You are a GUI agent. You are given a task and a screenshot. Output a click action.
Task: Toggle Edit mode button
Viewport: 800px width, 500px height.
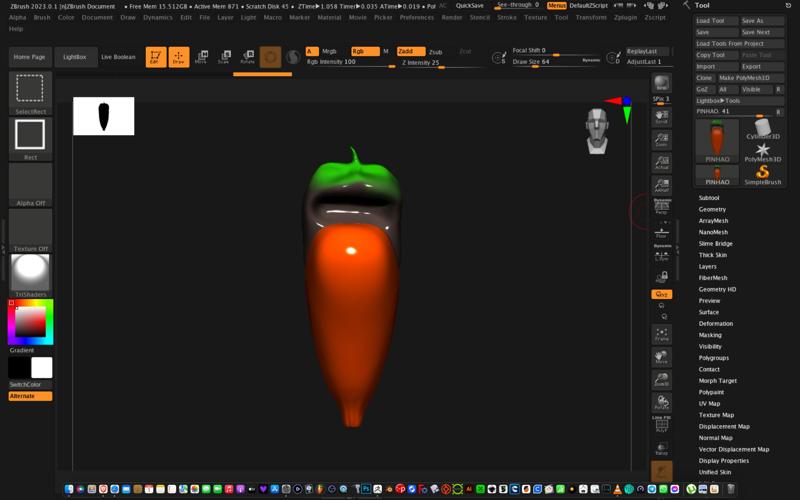[x=156, y=57]
